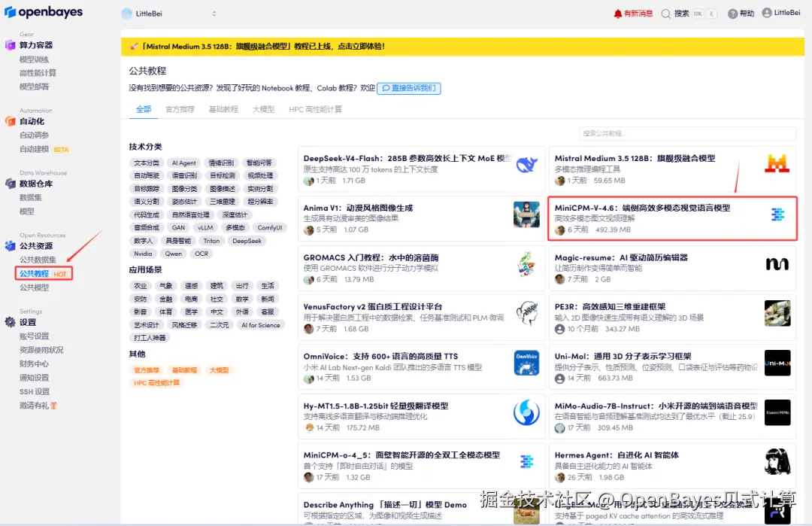Select the Qwen tag
The height and width of the screenshot is (526, 812).
click(174, 254)
